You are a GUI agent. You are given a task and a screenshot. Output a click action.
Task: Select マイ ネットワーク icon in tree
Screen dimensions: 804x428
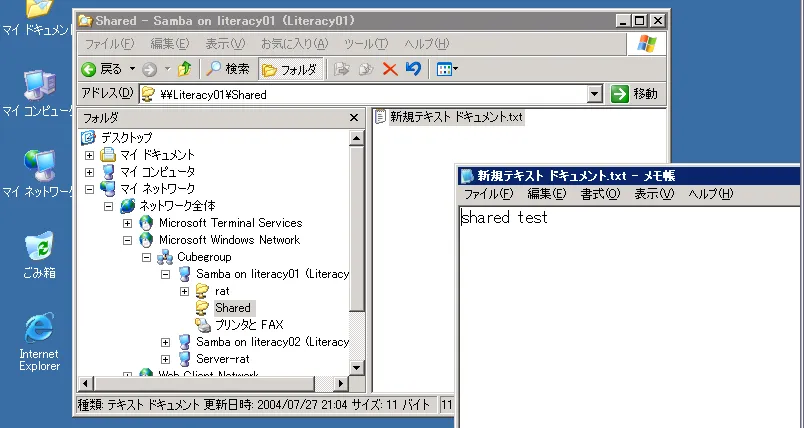108,189
